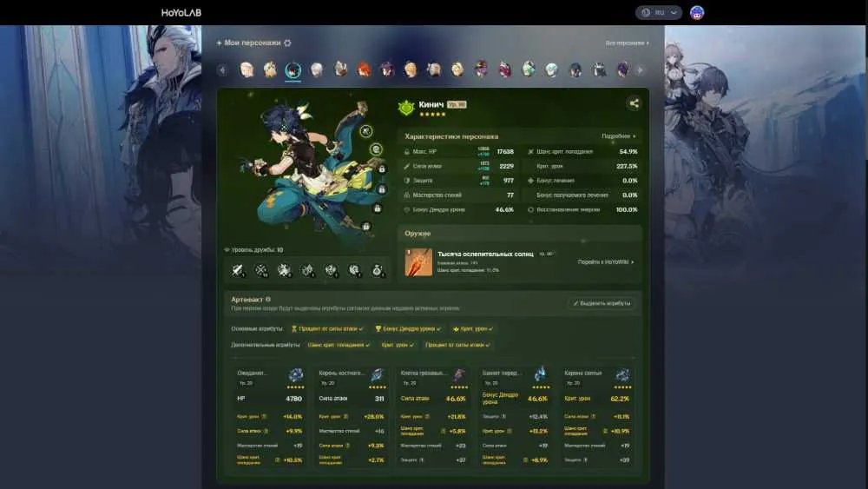
Task: Click the Мои персонажи heading
Action: point(253,43)
